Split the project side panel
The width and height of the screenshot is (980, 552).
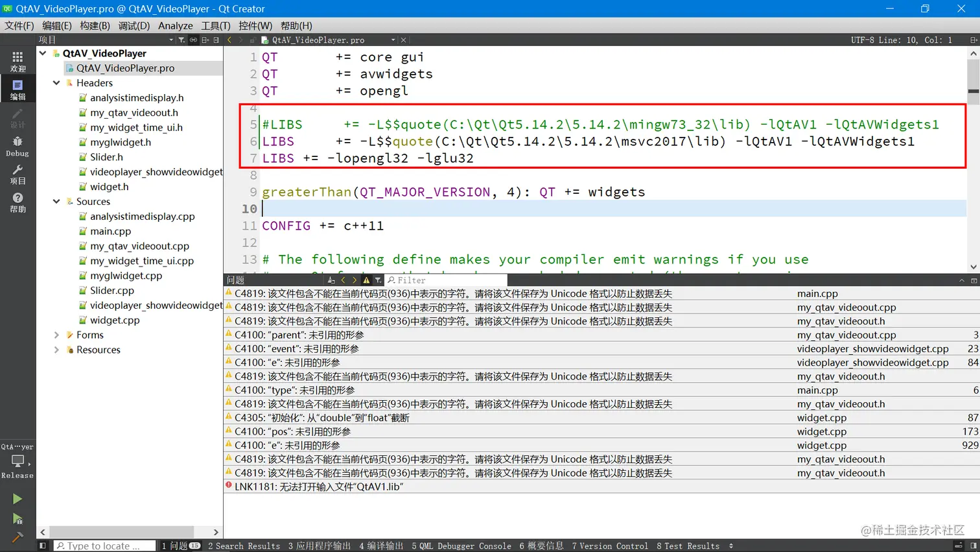(205, 40)
